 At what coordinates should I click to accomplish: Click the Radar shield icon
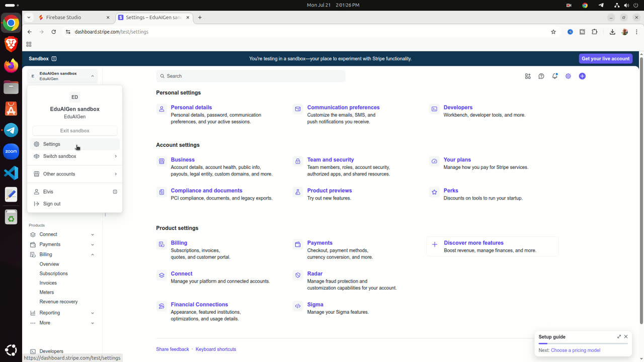tap(298, 275)
